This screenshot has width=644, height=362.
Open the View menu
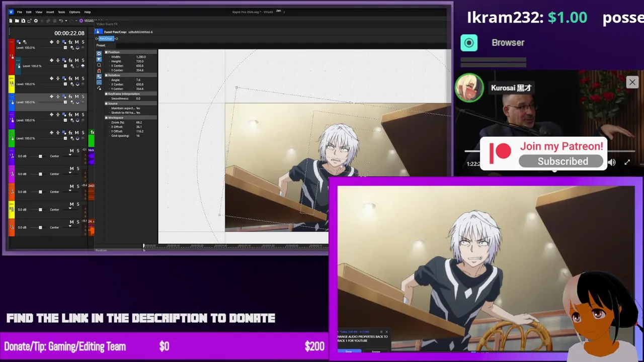coord(39,12)
